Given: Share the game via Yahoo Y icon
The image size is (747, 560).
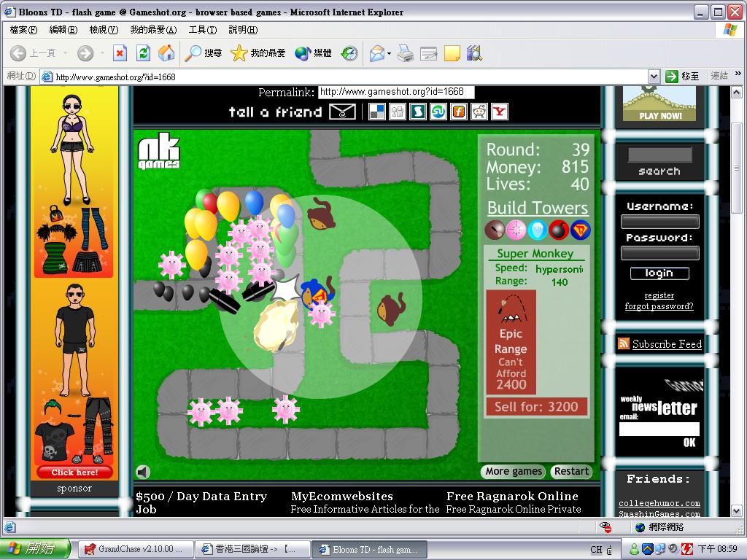Looking at the screenshot, I should [x=500, y=112].
